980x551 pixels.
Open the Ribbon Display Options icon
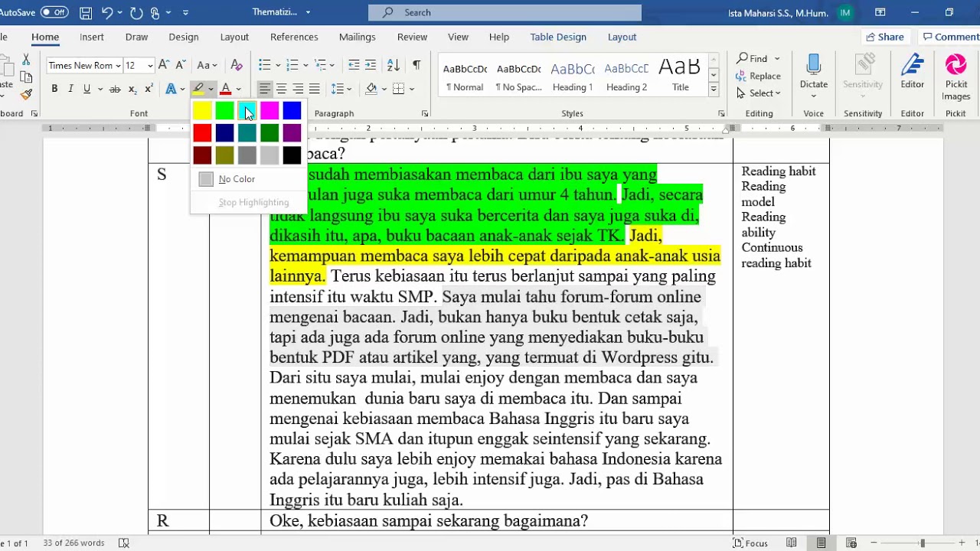click(880, 12)
